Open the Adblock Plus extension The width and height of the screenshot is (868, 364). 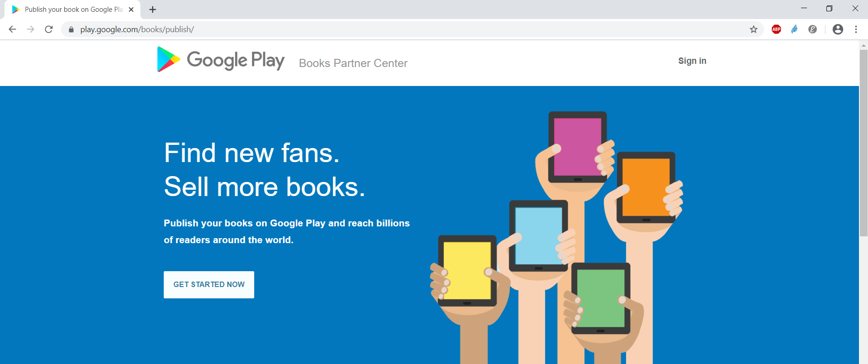(776, 29)
